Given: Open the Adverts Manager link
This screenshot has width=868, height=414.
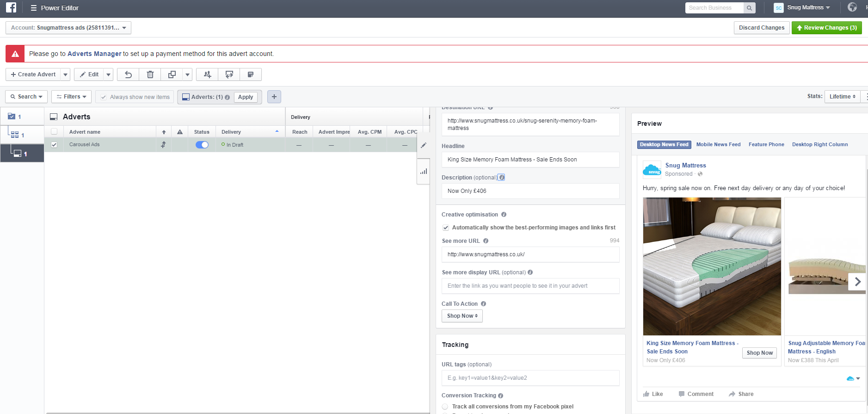Looking at the screenshot, I should tap(94, 54).
